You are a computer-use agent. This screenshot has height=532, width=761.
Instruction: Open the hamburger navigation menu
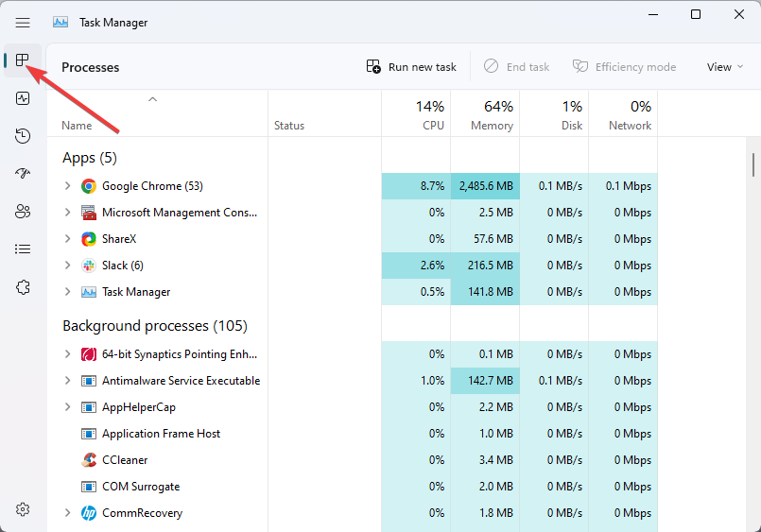23,23
